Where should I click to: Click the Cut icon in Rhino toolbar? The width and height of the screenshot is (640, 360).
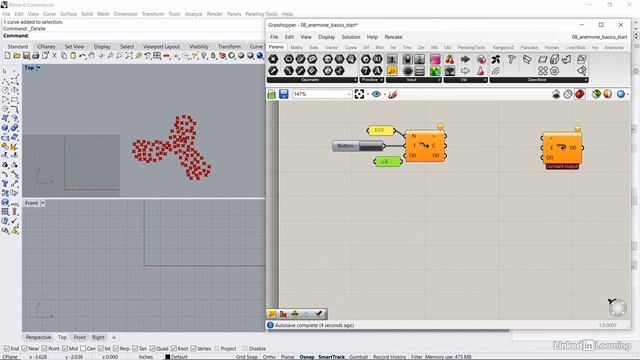[54, 56]
